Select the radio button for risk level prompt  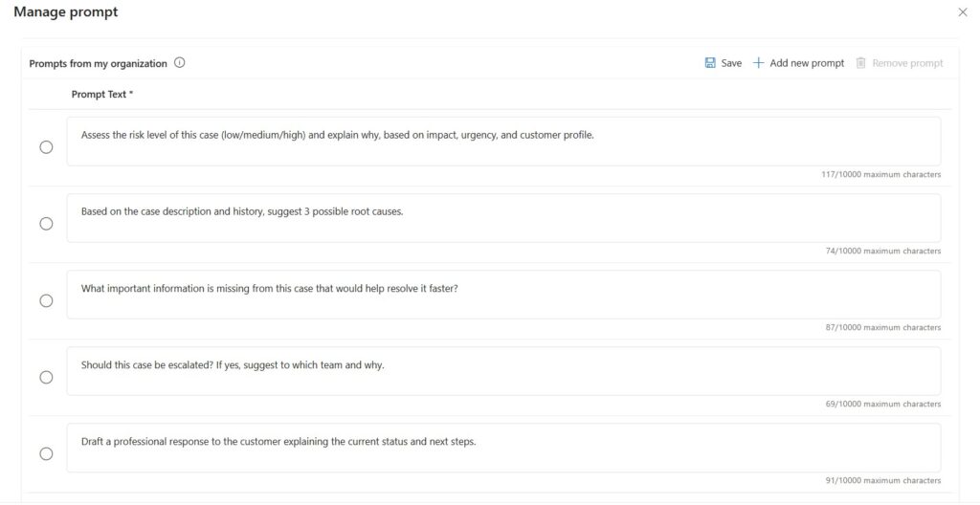[x=46, y=147]
